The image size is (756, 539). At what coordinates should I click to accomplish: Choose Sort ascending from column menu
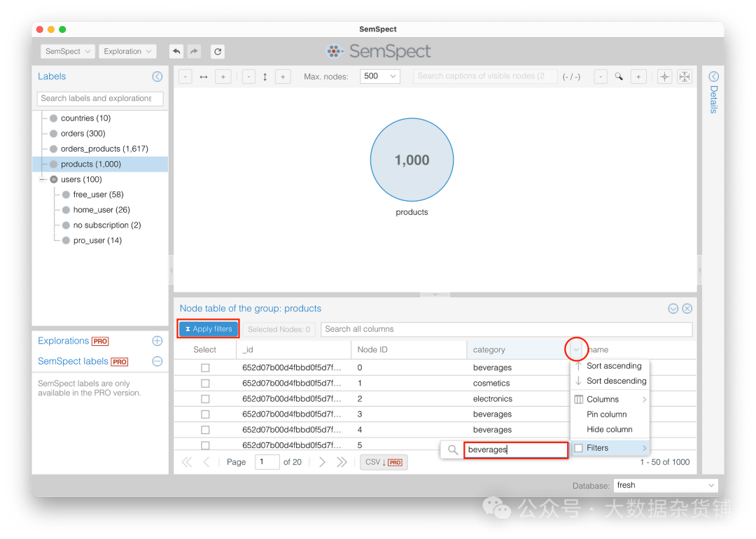coord(610,366)
